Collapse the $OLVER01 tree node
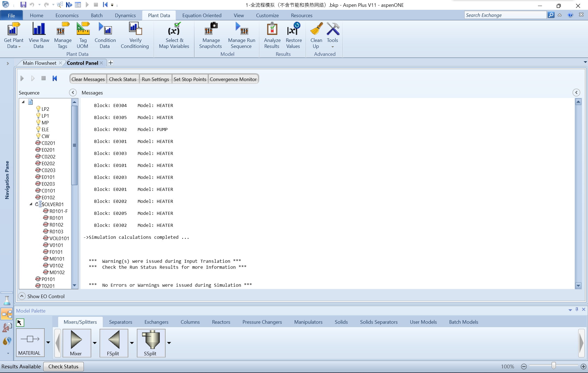Viewport: 588px width, 373px height. coord(31,204)
